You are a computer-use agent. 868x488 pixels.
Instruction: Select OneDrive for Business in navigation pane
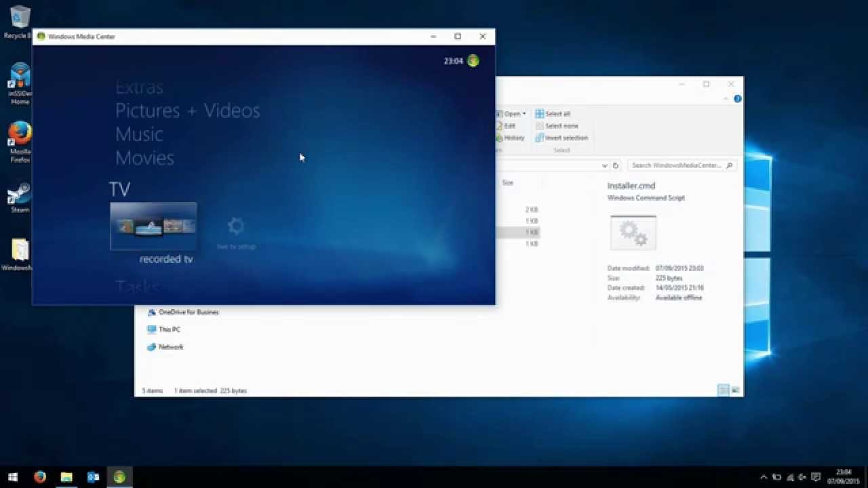(183, 312)
